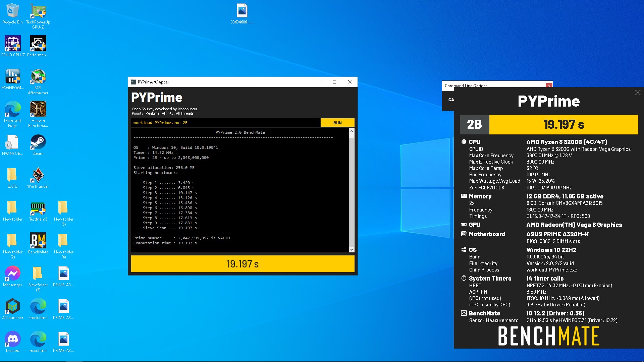Click the 10.12.2 (Driver: 0.36) version text
The image size is (644, 362).
pyautogui.click(x=555, y=313)
